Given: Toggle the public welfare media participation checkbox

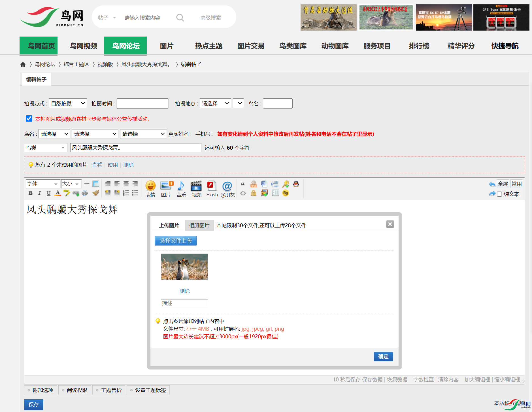Looking at the screenshot, I should (29, 118).
